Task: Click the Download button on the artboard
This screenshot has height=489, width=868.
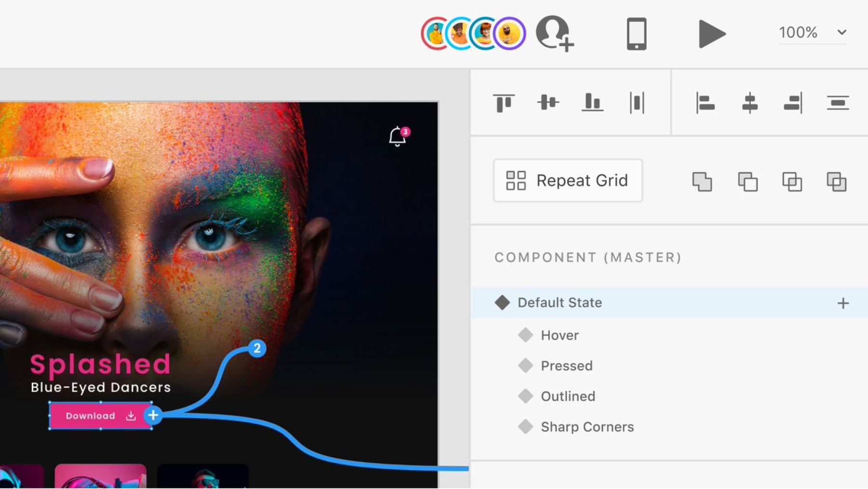Action: tap(100, 416)
